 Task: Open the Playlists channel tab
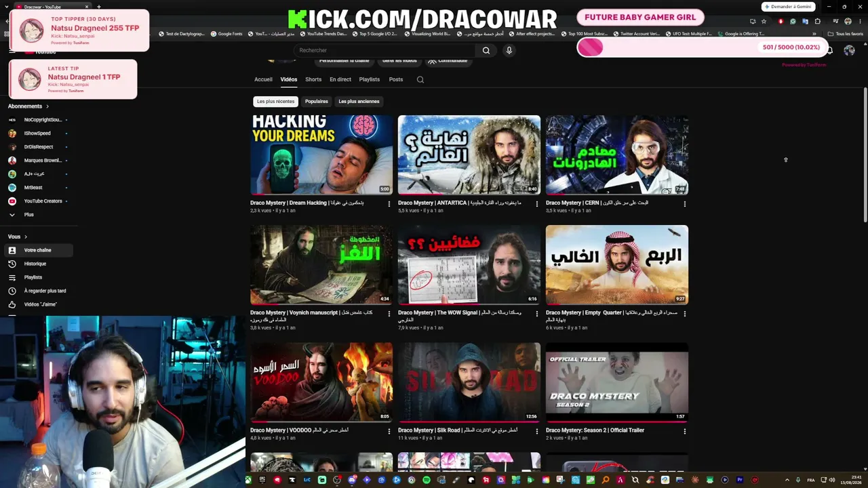370,79
